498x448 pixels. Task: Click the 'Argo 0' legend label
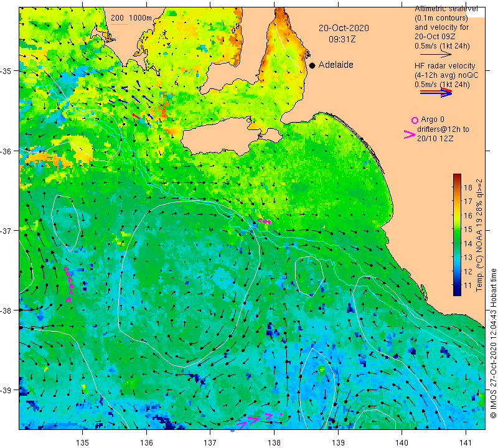pos(432,119)
